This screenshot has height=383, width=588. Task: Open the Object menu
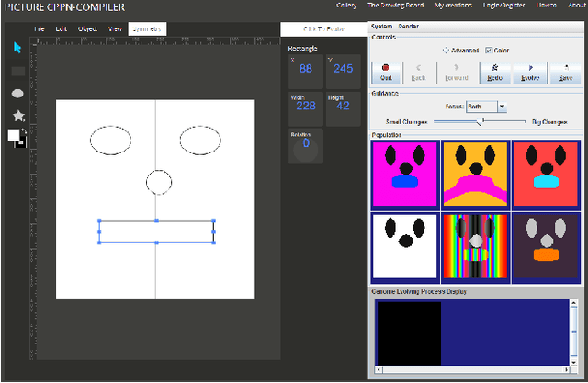87,29
